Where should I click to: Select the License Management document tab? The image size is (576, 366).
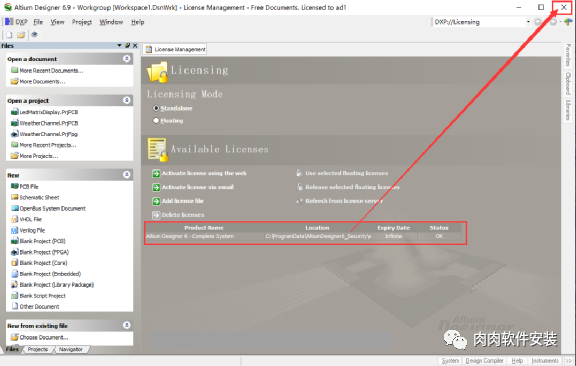point(175,49)
